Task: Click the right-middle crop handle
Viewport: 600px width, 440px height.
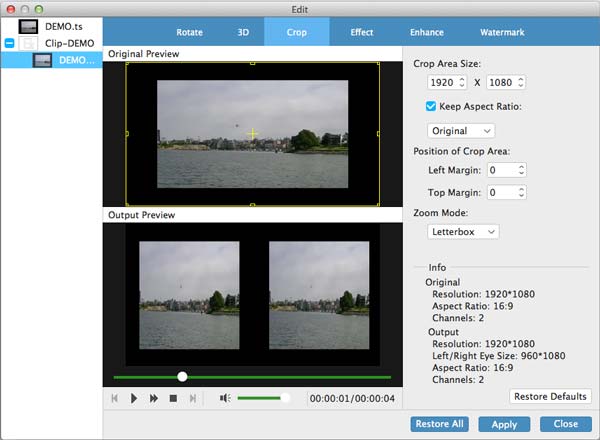Action: (x=378, y=134)
